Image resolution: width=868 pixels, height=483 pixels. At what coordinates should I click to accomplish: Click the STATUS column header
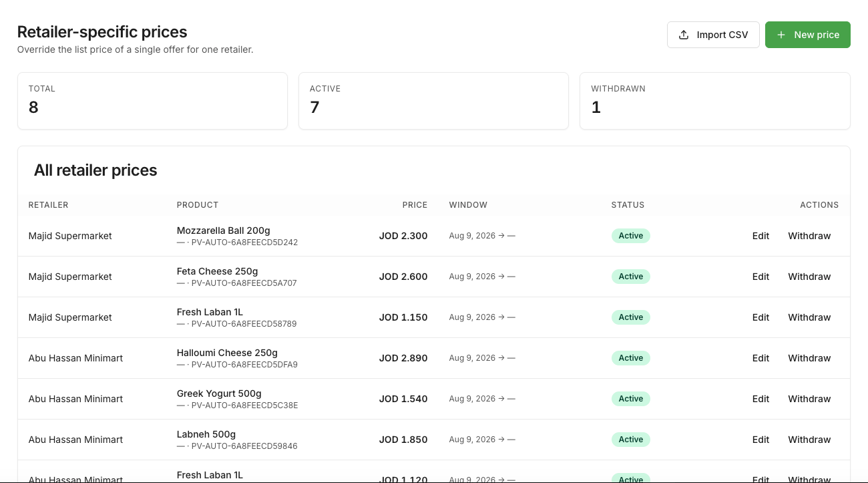coord(628,205)
